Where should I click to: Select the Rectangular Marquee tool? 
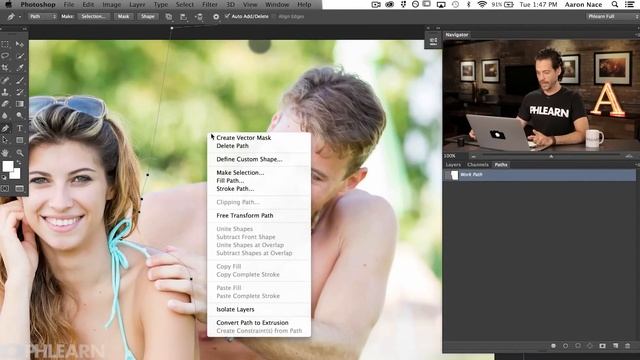coord(5,44)
